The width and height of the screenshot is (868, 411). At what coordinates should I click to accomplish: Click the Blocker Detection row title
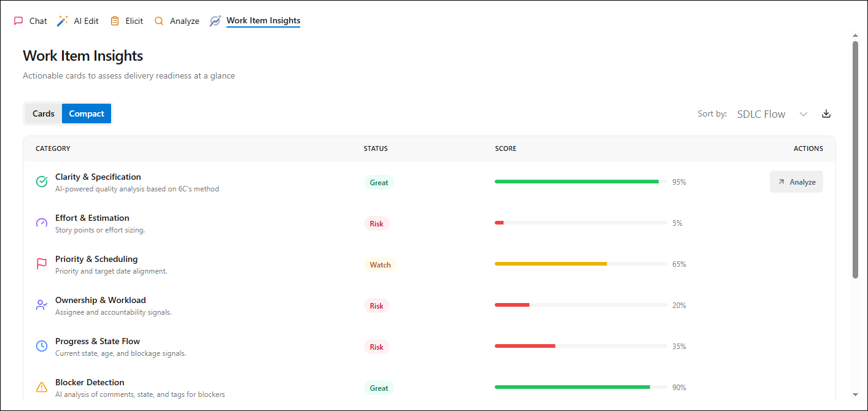click(90, 382)
